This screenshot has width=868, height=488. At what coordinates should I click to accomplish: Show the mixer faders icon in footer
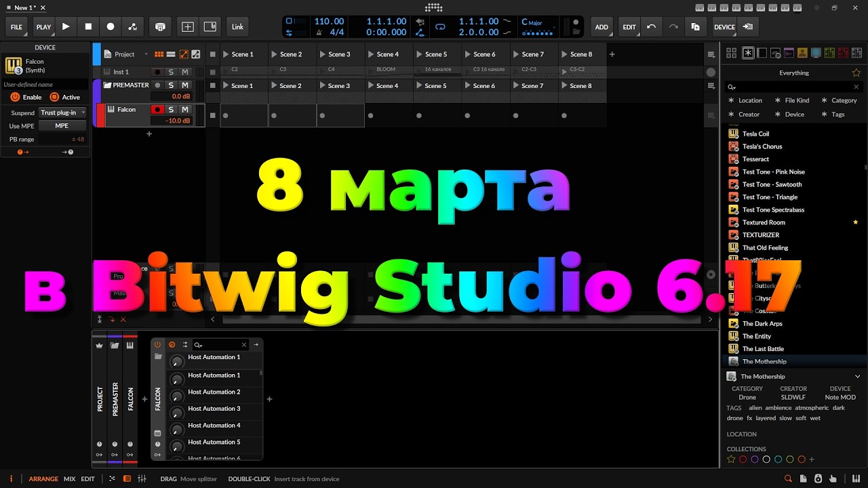pyautogui.click(x=142, y=479)
